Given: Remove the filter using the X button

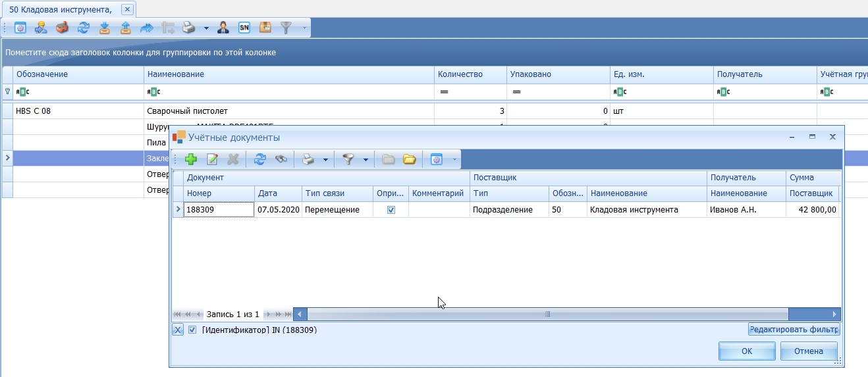Looking at the screenshot, I should 178,330.
